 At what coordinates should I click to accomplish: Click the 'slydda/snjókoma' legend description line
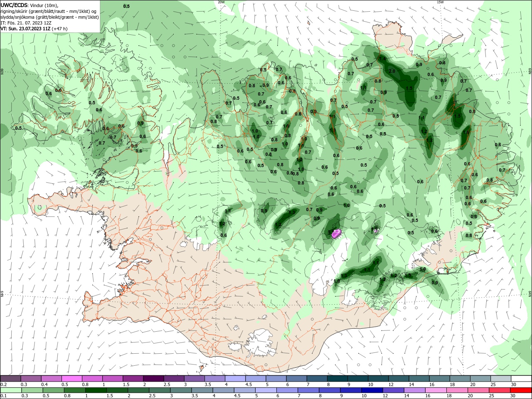pos(49,17)
